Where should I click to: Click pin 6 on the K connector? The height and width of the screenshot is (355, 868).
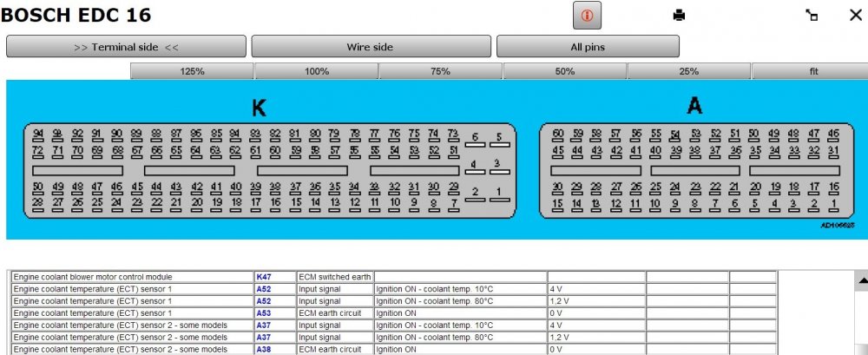[475, 139]
